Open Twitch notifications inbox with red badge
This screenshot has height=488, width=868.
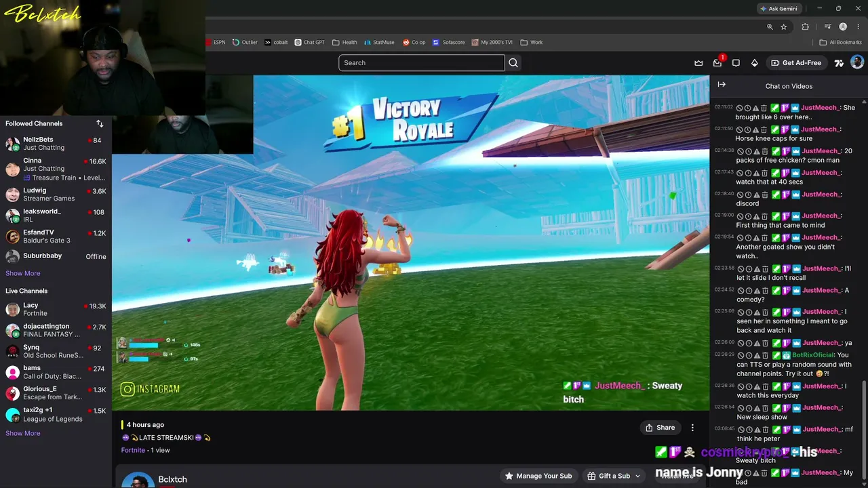click(x=717, y=63)
